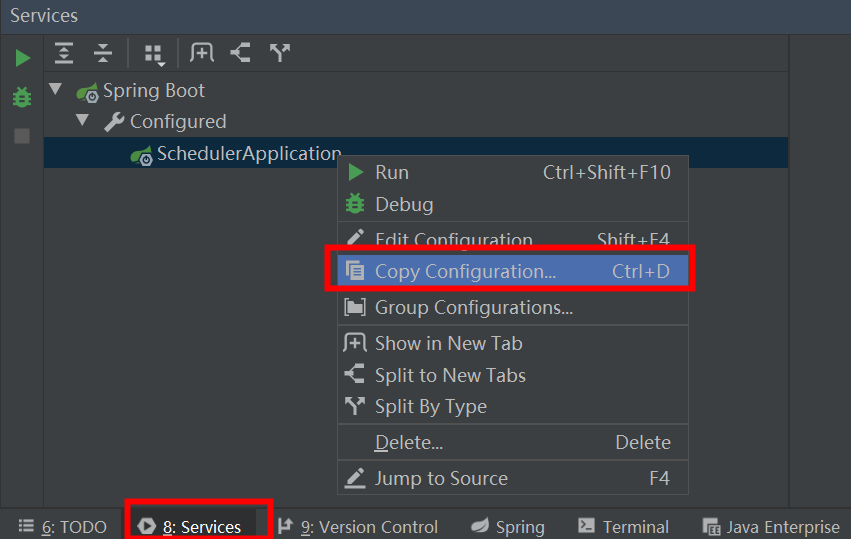Collapse All services tree icon
The height and width of the screenshot is (539, 851).
coord(103,53)
